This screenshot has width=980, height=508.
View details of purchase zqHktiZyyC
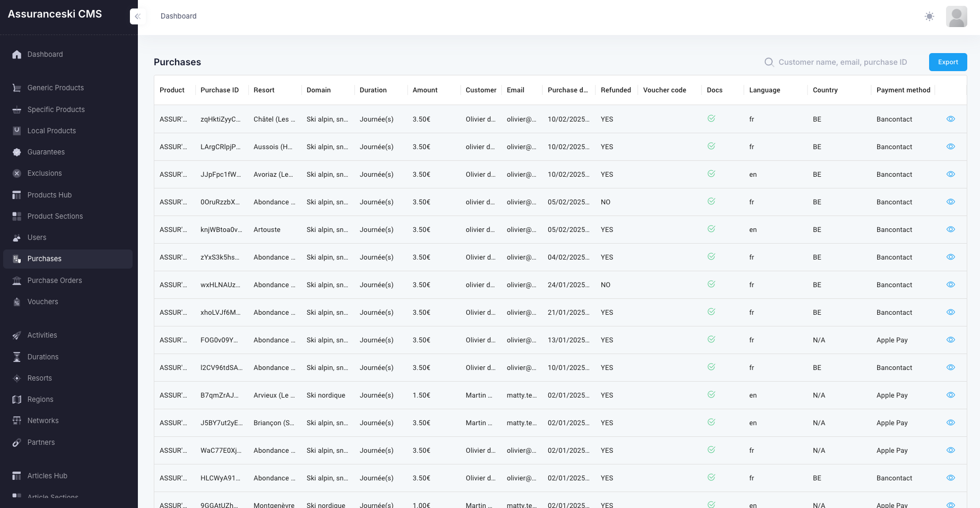[950, 119]
